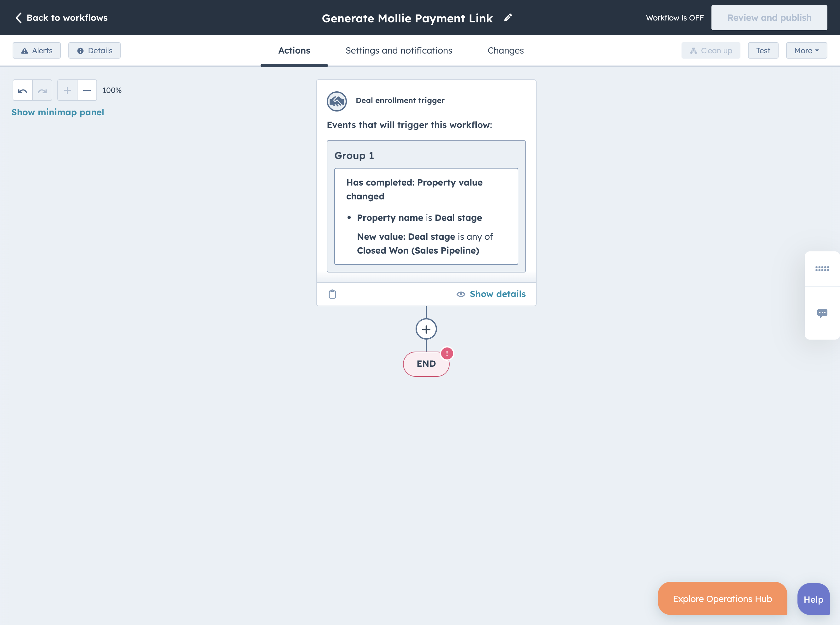
Task: Open the workflow Details button
Action: [95, 51]
